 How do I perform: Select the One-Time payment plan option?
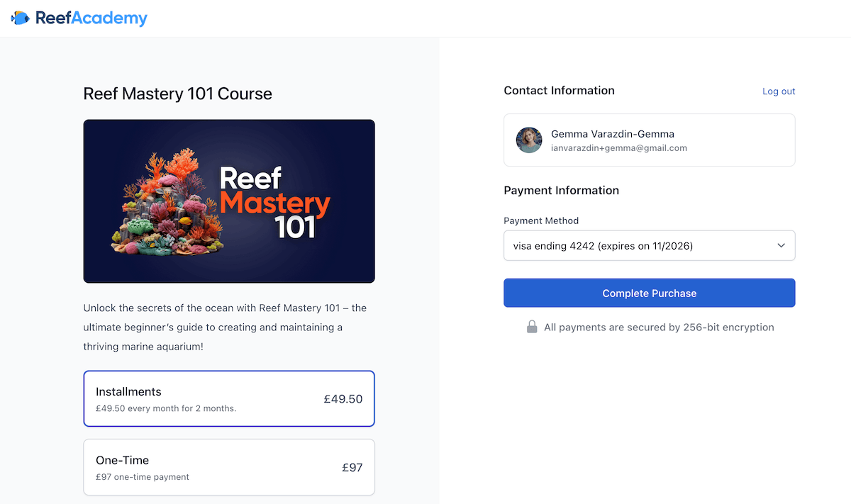[x=229, y=467]
